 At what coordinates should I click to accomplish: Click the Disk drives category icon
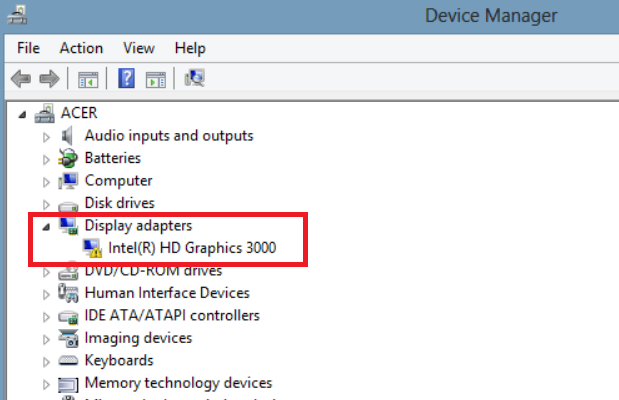tap(68, 205)
